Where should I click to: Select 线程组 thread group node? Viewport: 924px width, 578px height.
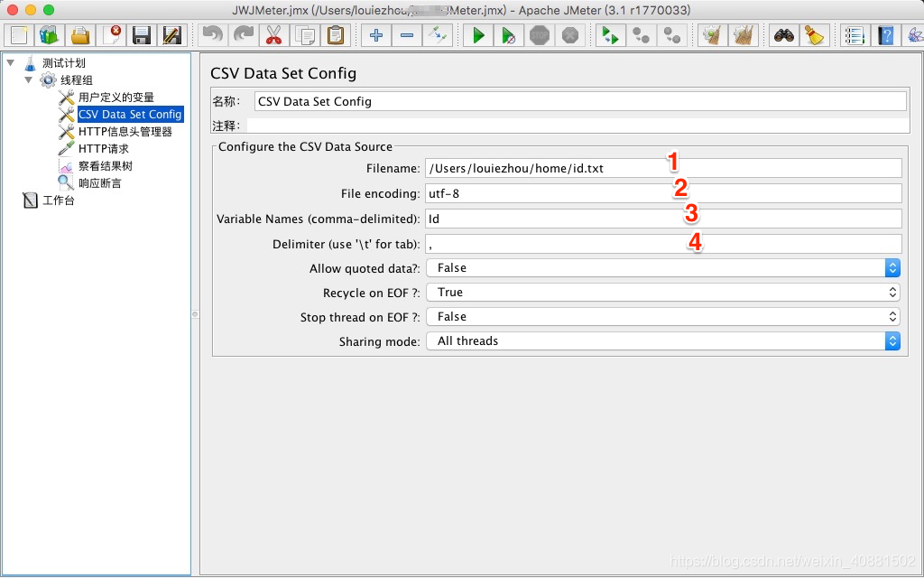coord(77,80)
